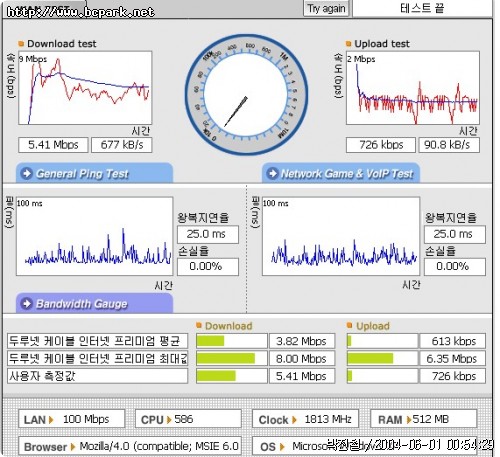Click the 613 kbps upload value
Viewport: 500px width, 457px height.
pyautogui.click(x=452, y=341)
